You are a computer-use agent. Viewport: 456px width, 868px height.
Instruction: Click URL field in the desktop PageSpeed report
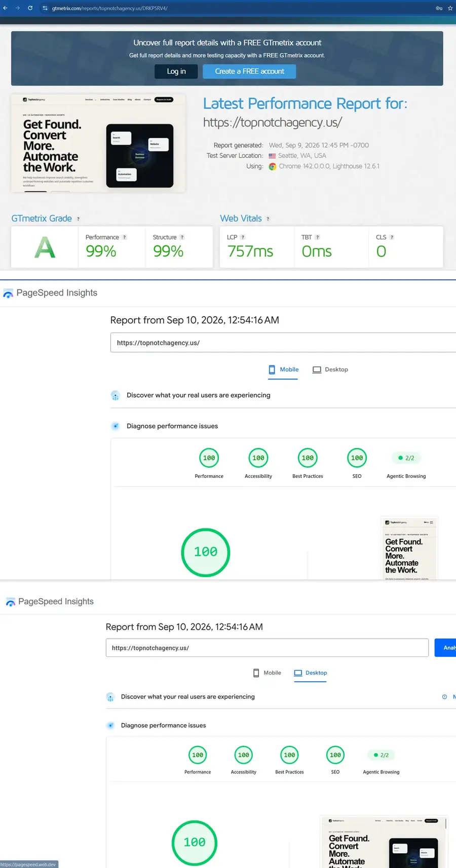[267, 648]
